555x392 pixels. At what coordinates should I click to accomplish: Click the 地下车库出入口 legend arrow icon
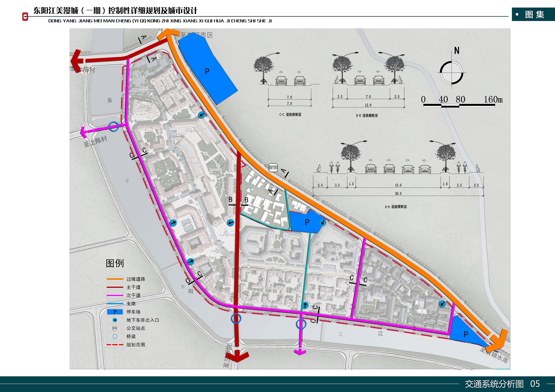coord(115,320)
